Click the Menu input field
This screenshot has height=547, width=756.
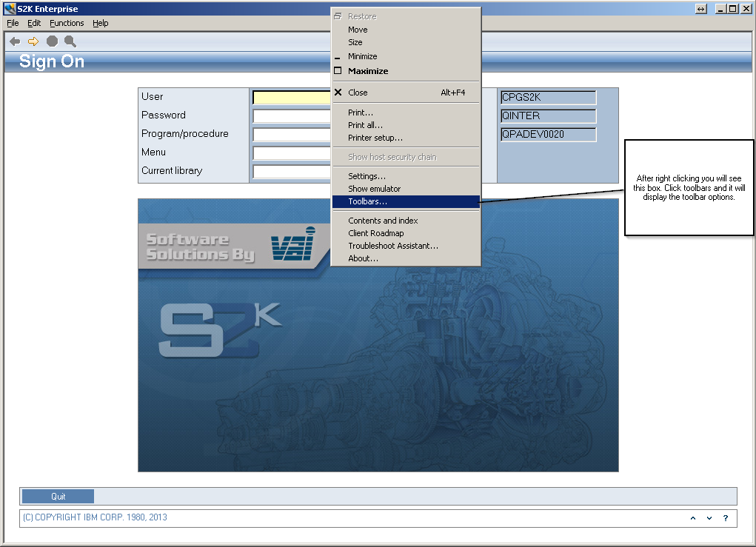tap(292, 152)
